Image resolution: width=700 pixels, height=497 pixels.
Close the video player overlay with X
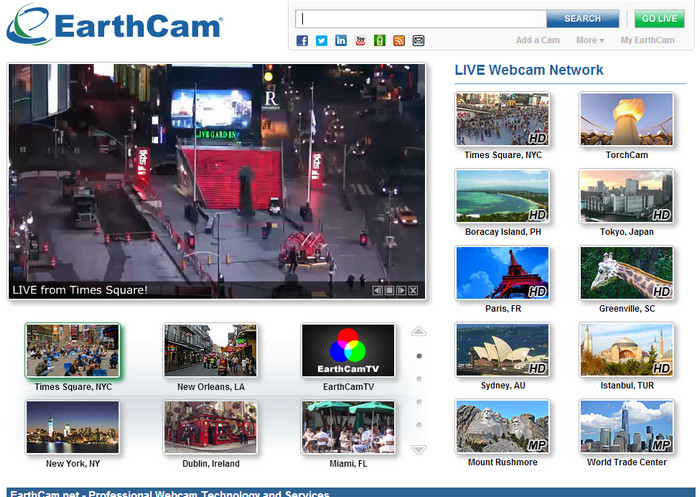tap(413, 290)
